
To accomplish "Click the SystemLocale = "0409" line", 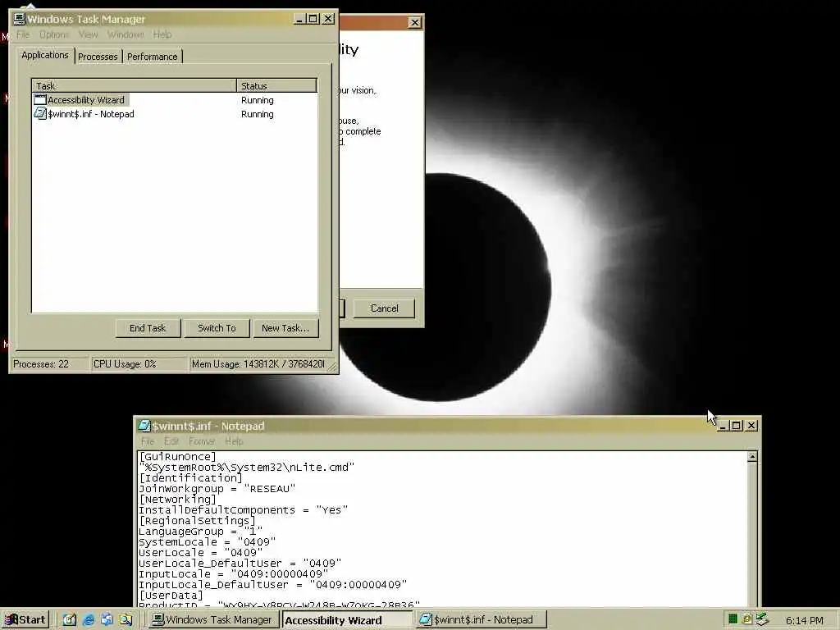I will click(x=208, y=542).
